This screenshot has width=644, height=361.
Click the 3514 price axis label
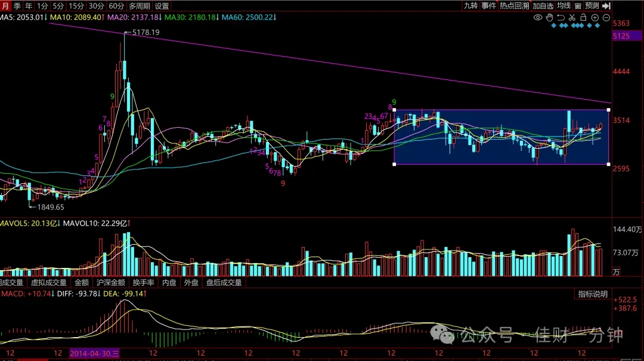point(621,121)
